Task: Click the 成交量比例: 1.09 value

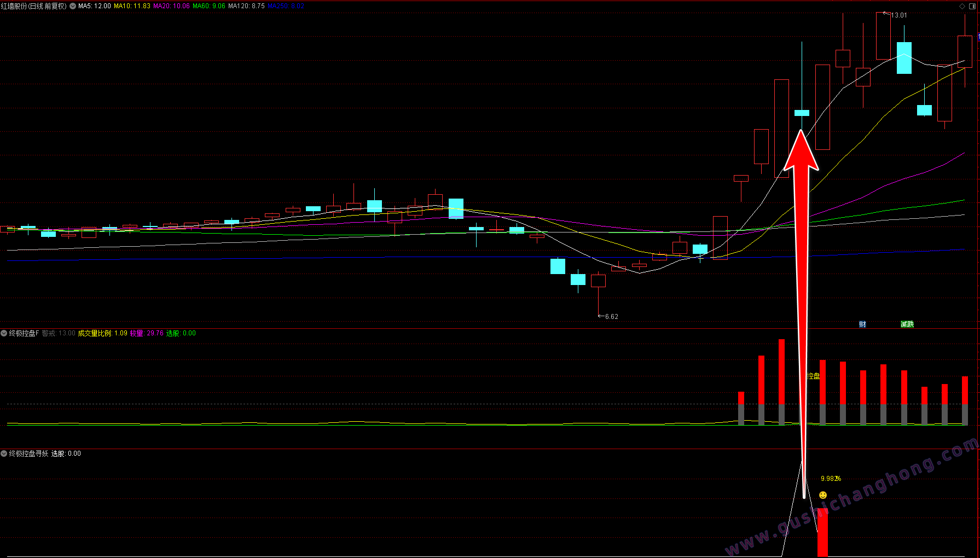Action: [102, 333]
